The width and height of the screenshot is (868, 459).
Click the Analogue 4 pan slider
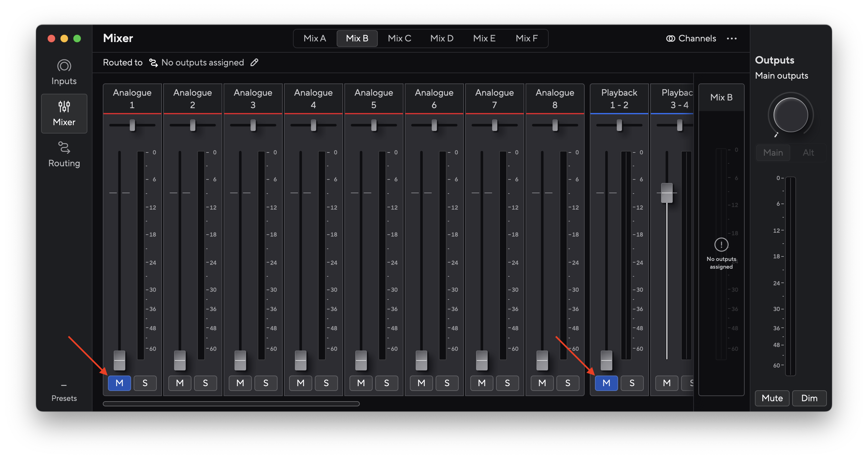(x=313, y=125)
